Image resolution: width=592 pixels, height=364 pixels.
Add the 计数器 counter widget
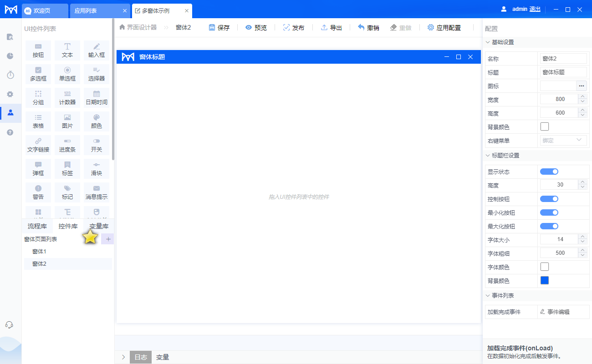pyautogui.click(x=67, y=98)
